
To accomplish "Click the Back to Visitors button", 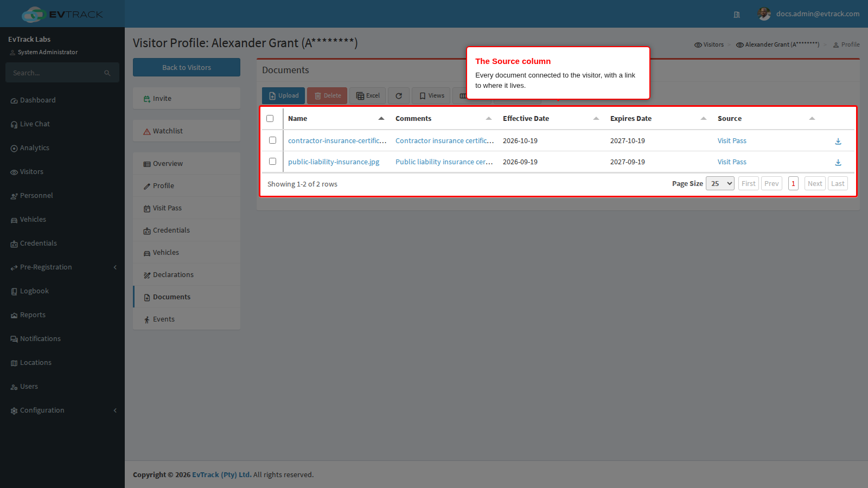I will tap(187, 68).
